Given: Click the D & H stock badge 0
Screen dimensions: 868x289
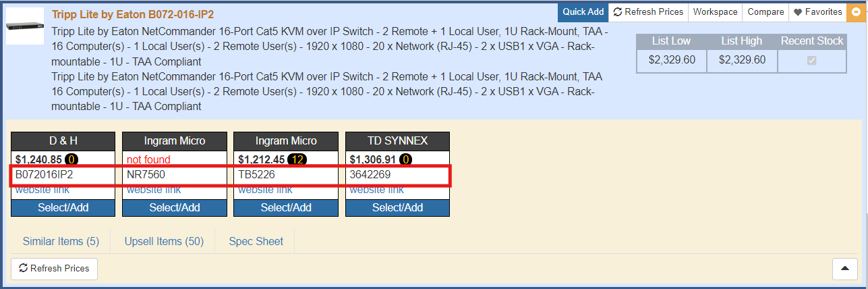Looking at the screenshot, I should [x=71, y=160].
